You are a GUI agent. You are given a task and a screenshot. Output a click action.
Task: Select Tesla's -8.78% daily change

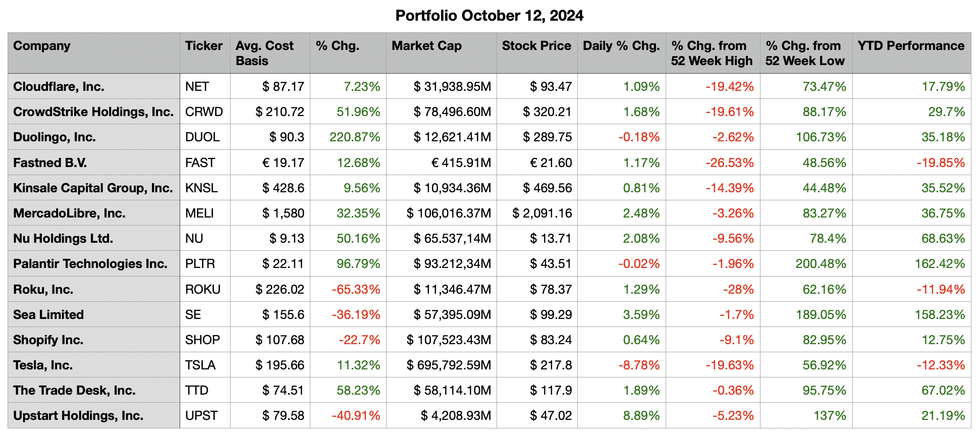pyautogui.click(x=638, y=365)
